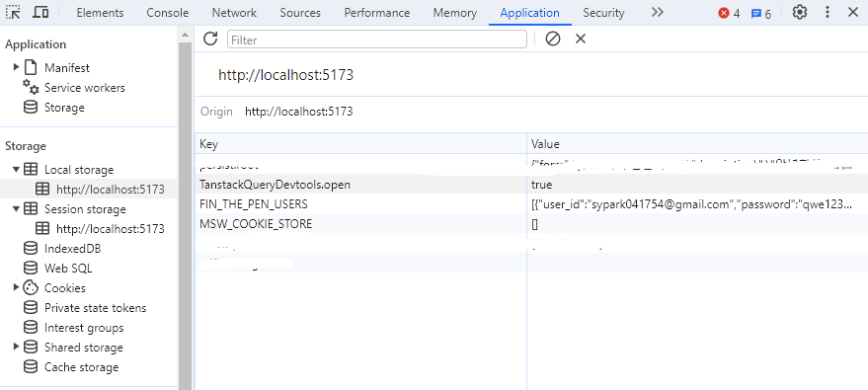The width and height of the screenshot is (868, 390).
Task: Clear all storage entries icon
Action: [552, 39]
